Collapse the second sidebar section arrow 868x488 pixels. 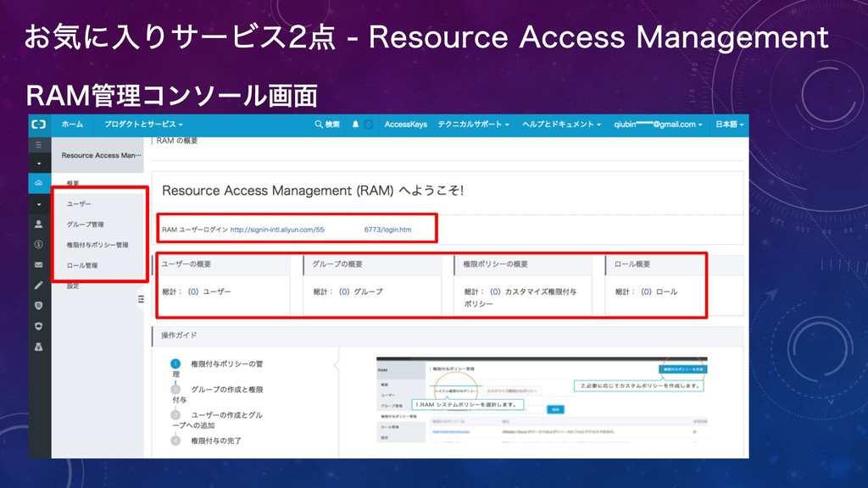[x=39, y=205]
